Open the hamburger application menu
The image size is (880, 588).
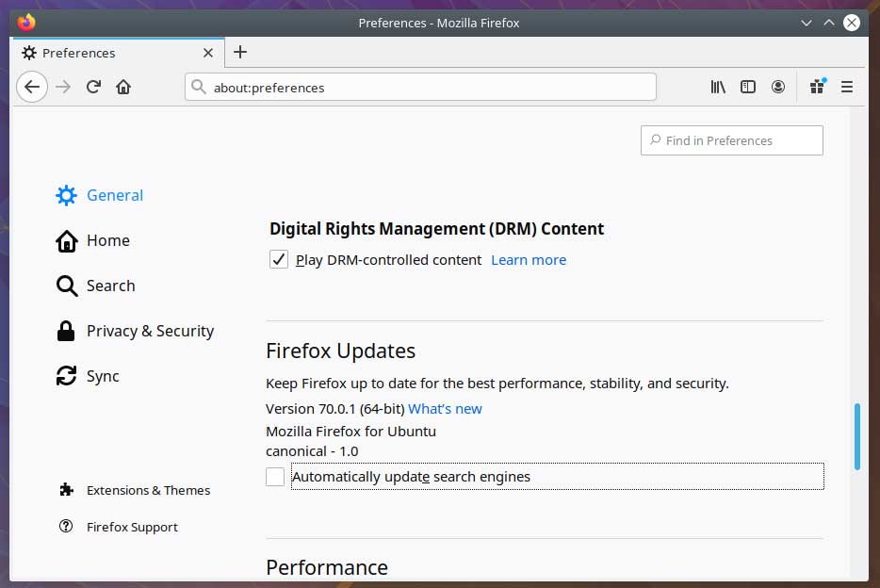847,87
